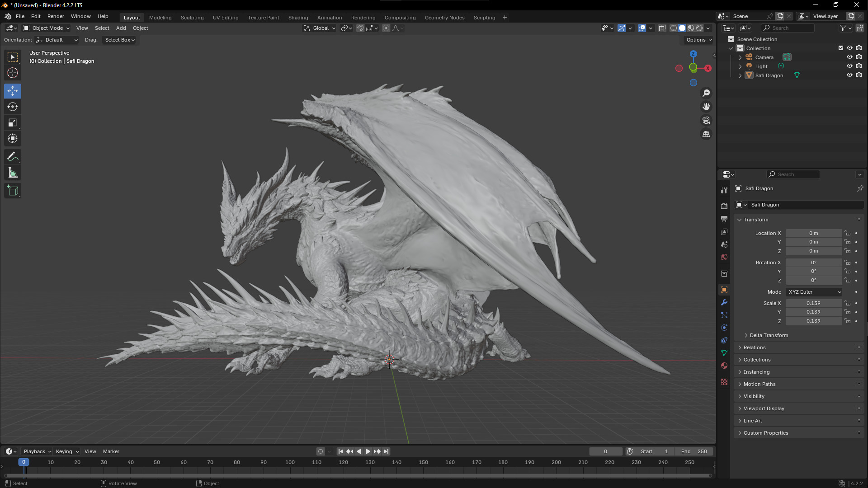Toggle the camera view icon

(706, 120)
